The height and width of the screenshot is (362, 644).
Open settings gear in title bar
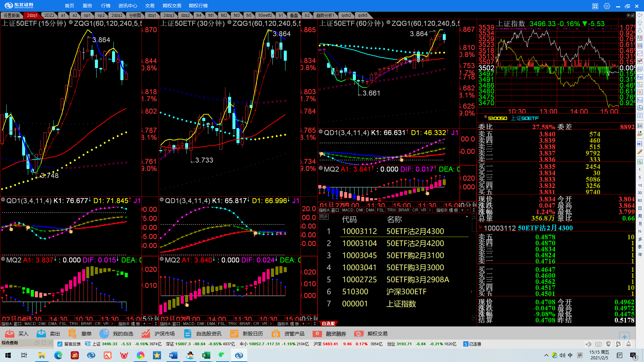pyautogui.click(x=607, y=6)
